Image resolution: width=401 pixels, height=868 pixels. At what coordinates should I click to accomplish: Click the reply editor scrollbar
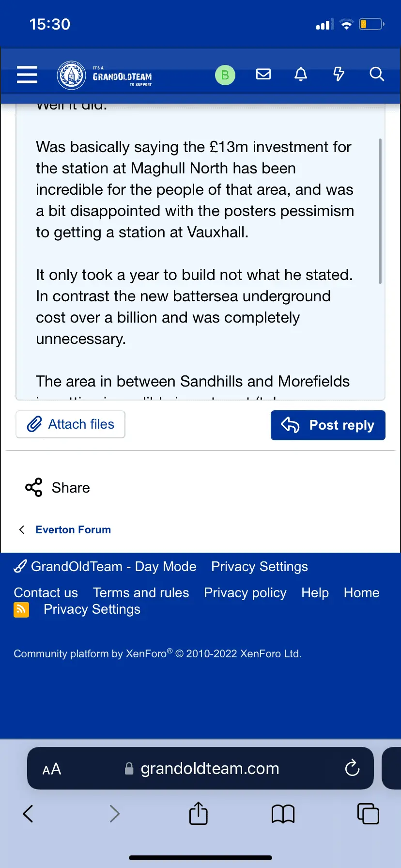pyautogui.click(x=380, y=211)
